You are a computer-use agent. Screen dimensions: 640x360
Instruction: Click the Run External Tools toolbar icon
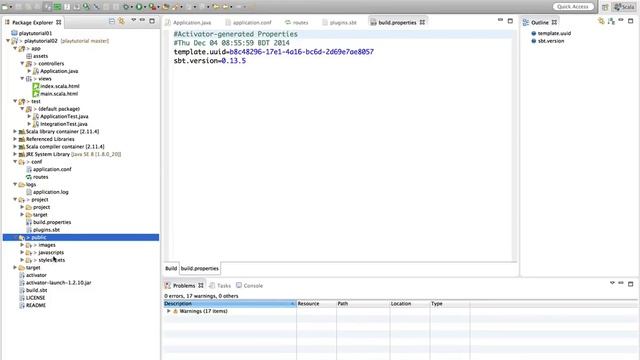tap(152, 7)
